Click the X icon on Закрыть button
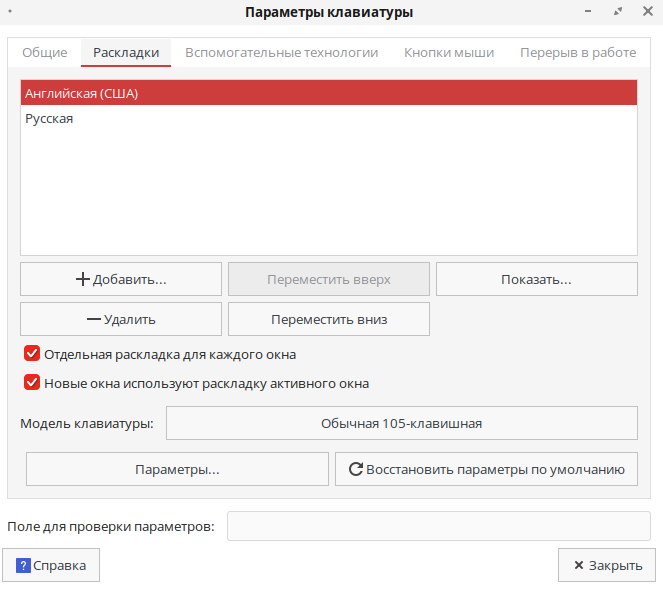663x589 pixels. (x=578, y=565)
